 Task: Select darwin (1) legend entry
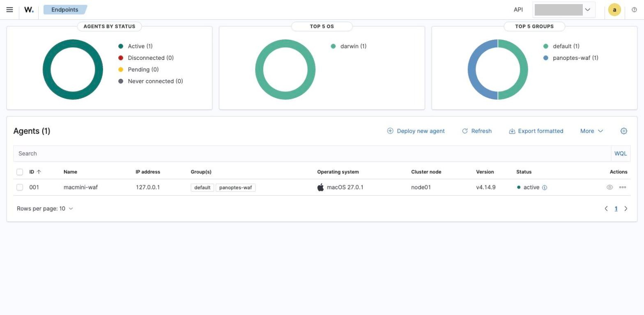click(x=349, y=46)
